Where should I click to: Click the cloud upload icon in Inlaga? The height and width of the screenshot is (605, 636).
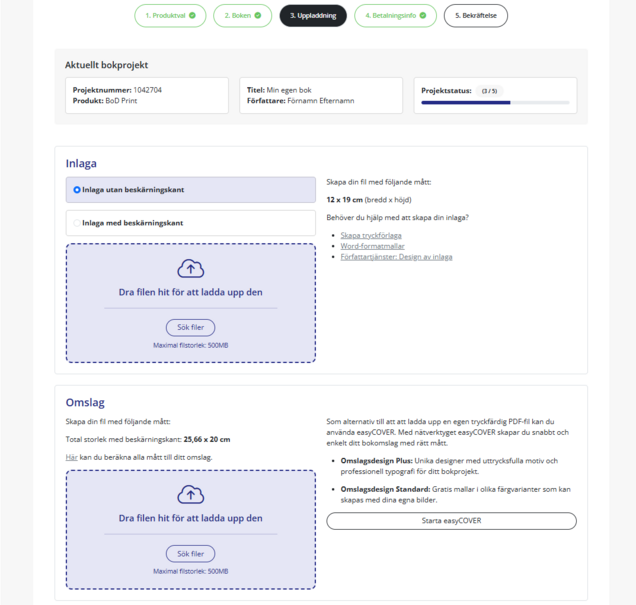pos(191,268)
